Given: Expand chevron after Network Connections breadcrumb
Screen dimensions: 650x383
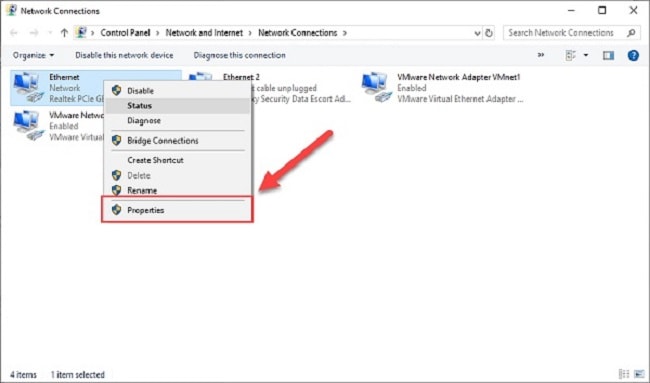Looking at the screenshot, I should click(x=344, y=33).
